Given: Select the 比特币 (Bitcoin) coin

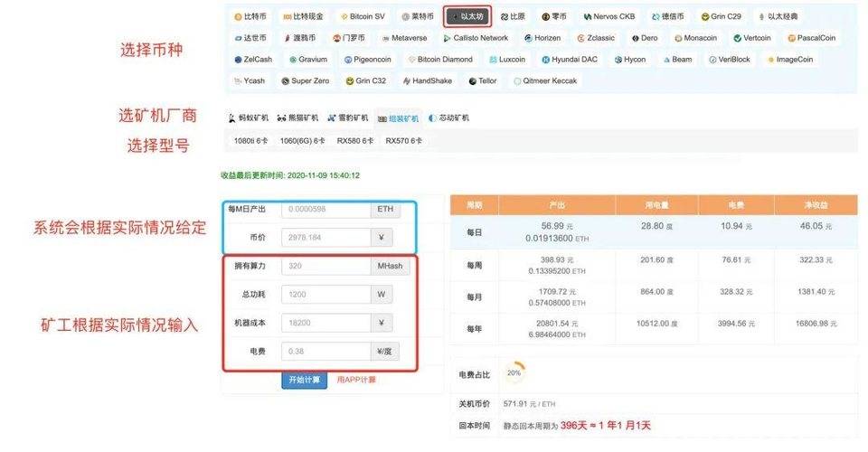Looking at the screenshot, I should [x=251, y=16].
